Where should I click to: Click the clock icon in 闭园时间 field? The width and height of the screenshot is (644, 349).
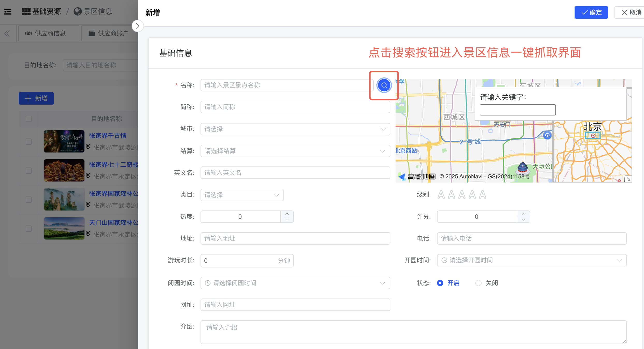207,283
